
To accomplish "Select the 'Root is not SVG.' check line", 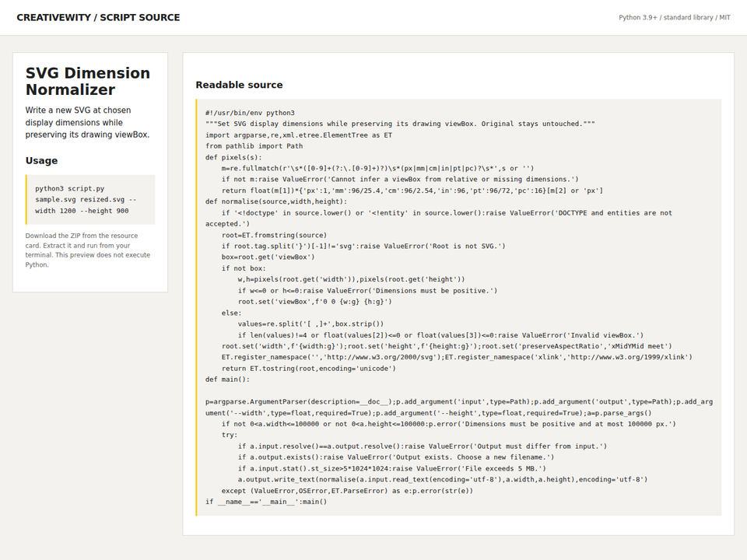I will [x=363, y=247].
